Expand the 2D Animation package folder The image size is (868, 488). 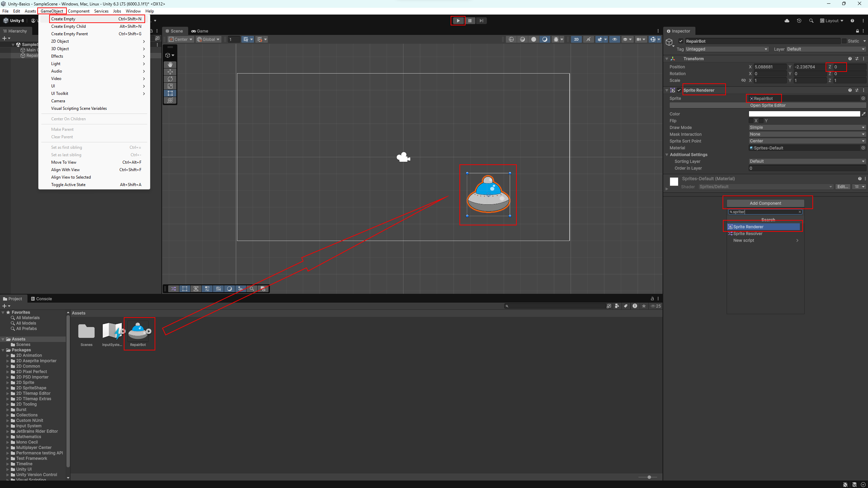pos(8,355)
